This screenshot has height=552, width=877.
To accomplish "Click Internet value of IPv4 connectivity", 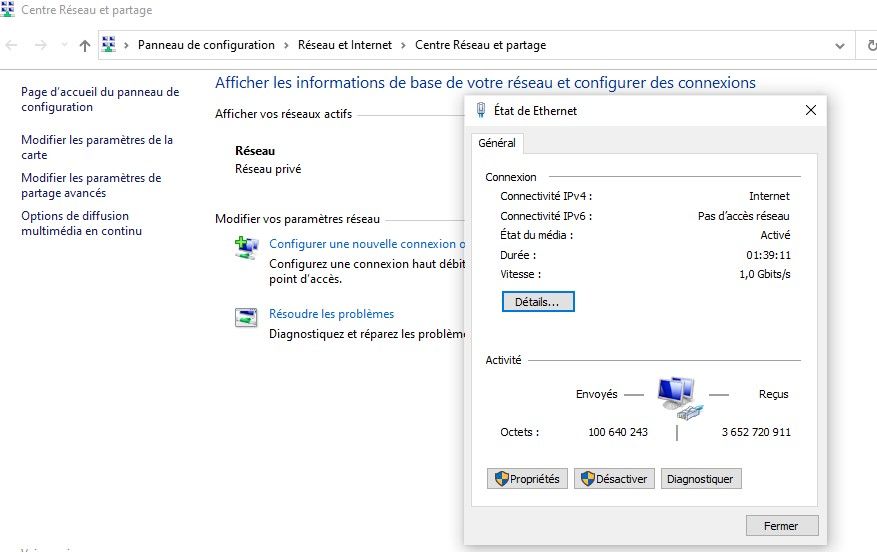I will [x=769, y=196].
